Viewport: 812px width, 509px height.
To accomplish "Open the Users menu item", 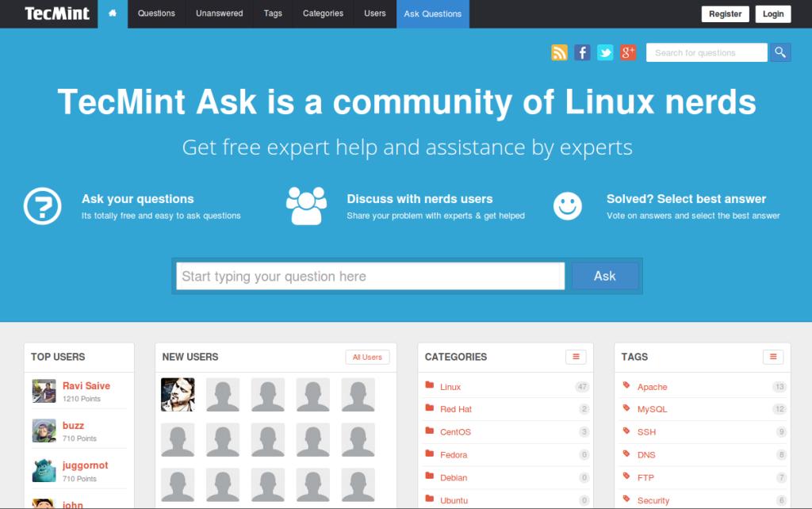I will coord(375,13).
